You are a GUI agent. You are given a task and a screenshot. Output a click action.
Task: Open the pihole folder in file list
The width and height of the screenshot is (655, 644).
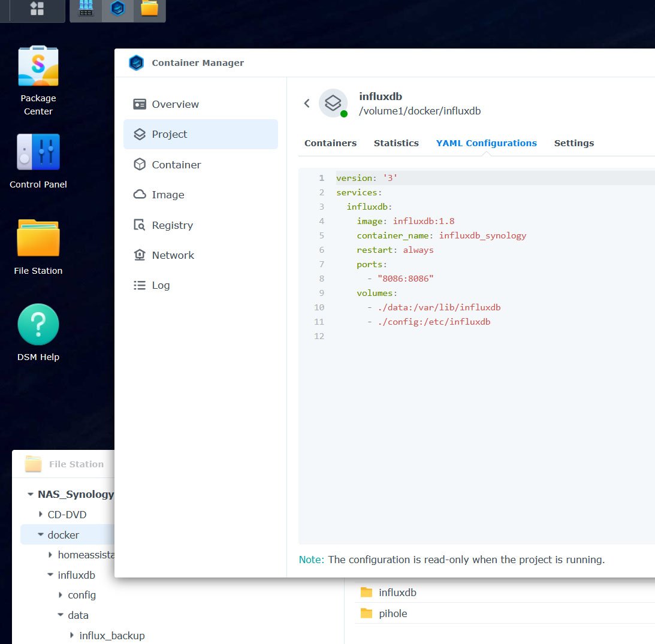tap(393, 613)
